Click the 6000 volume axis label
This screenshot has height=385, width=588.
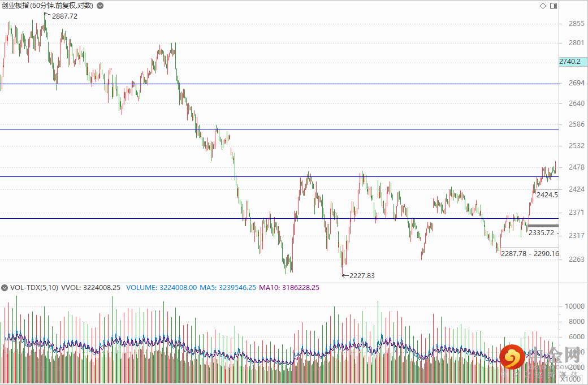pos(576,337)
